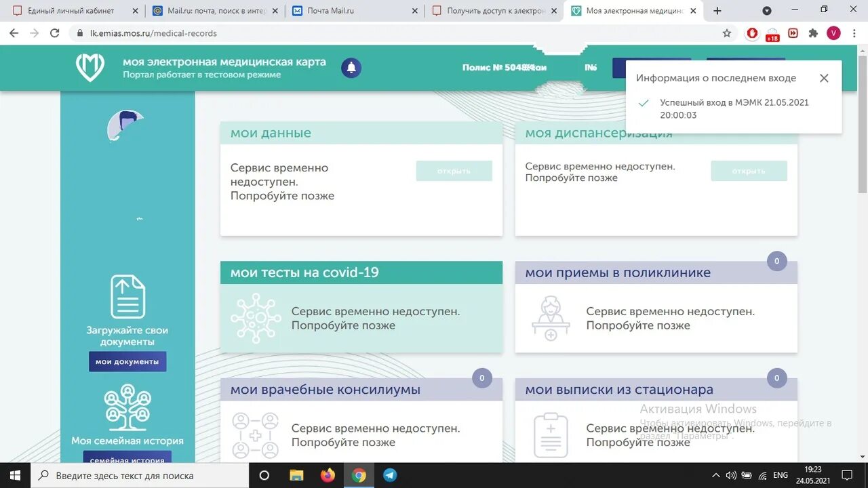Open Chrome three-dot menu

[853, 33]
